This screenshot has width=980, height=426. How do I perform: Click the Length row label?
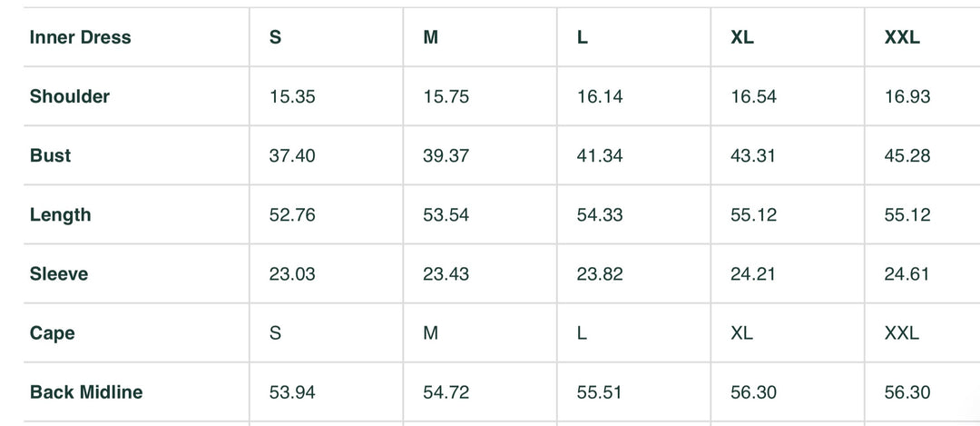pos(60,214)
